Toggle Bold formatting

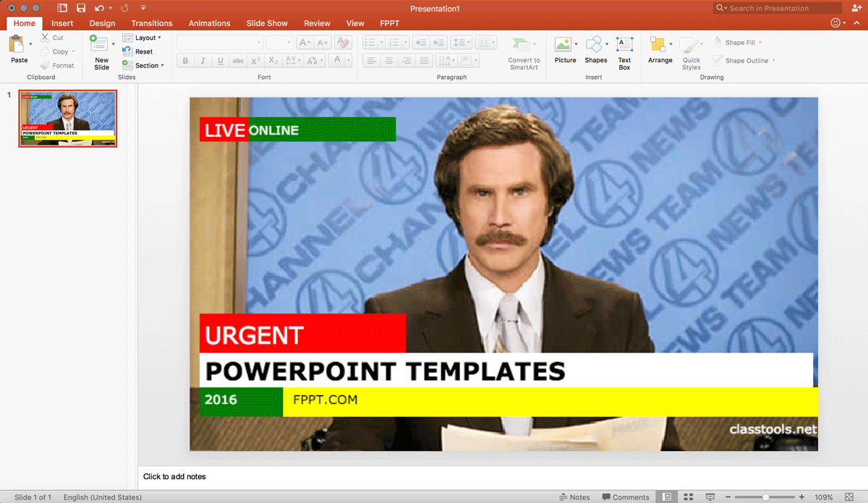click(x=185, y=61)
